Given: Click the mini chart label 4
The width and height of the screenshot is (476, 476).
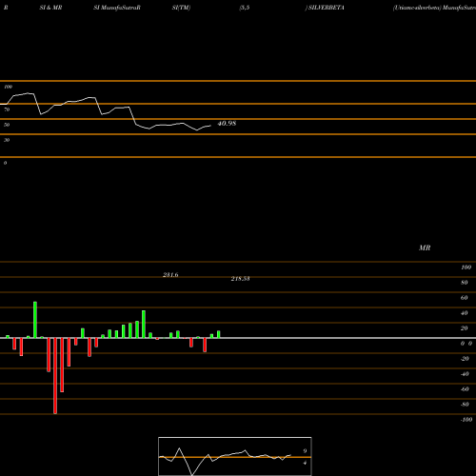Looking at the screenshot, I should click(305, 463).
